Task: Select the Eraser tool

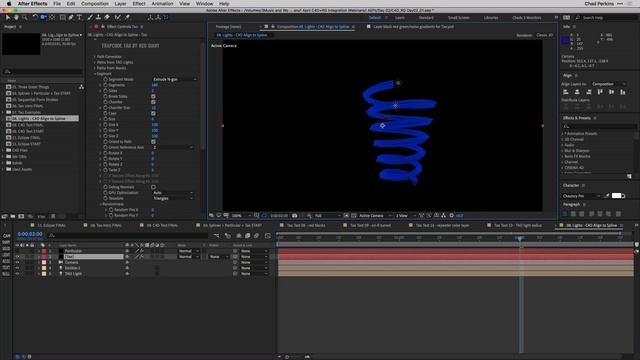Action: pos(107,18)
